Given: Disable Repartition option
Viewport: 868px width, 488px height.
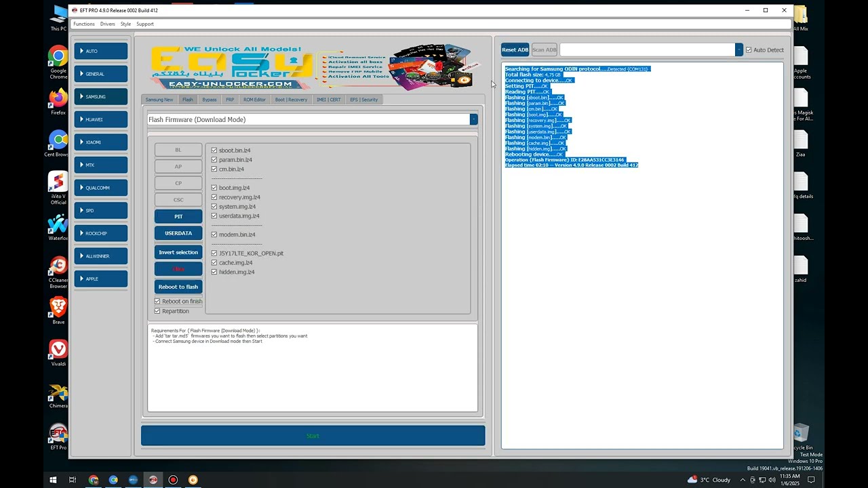Looking at the screenshot, I should (157, 311).
